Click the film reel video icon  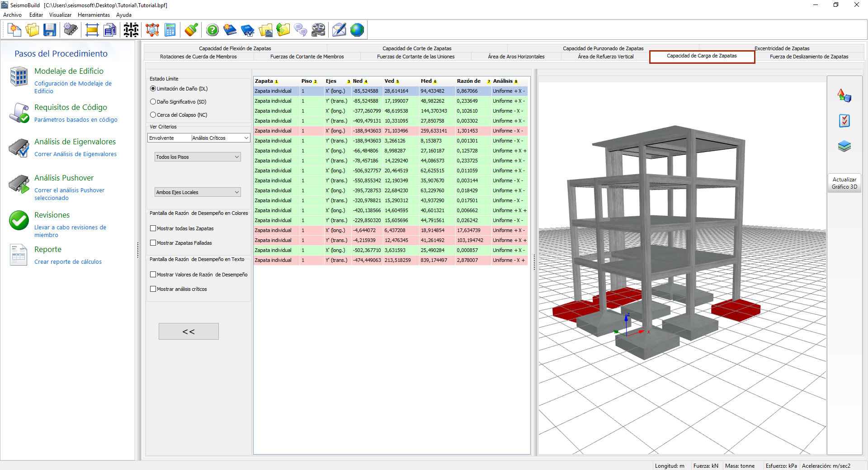pos(318,30)
